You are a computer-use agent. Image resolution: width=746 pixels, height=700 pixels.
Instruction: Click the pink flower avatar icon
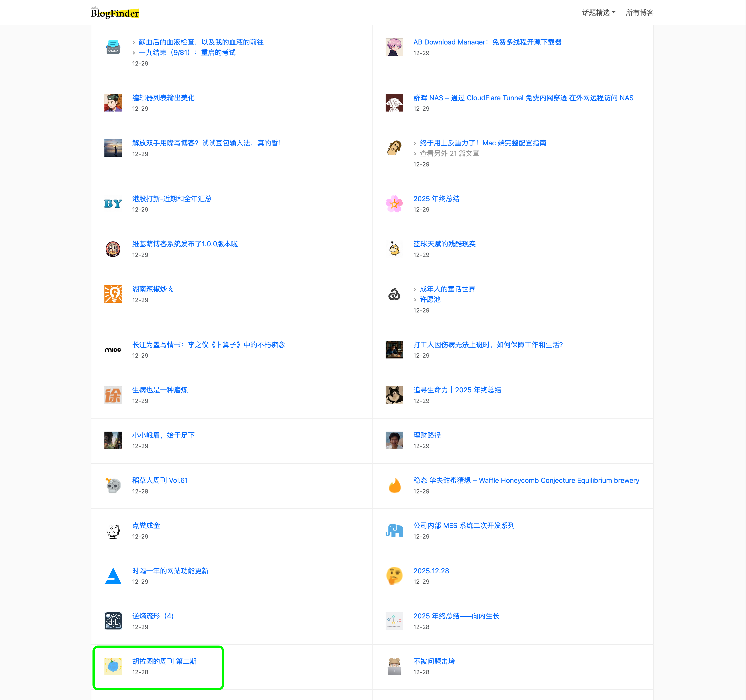pyautogui.click(x=394, y=204)
